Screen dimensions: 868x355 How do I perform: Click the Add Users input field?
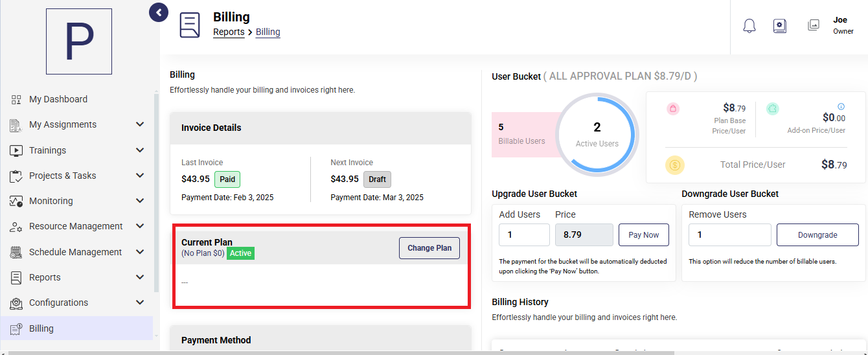[524, 235]
